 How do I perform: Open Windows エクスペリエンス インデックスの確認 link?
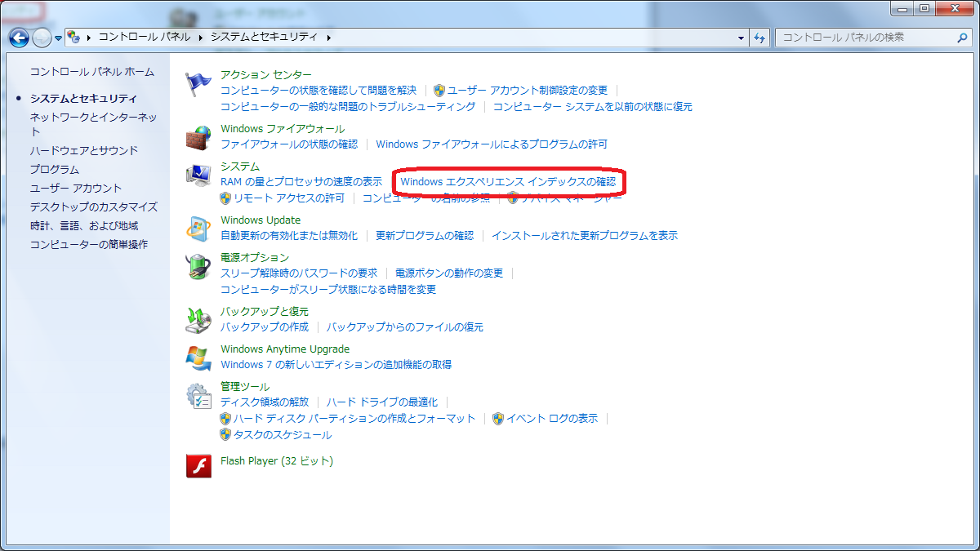click(508, 181)
